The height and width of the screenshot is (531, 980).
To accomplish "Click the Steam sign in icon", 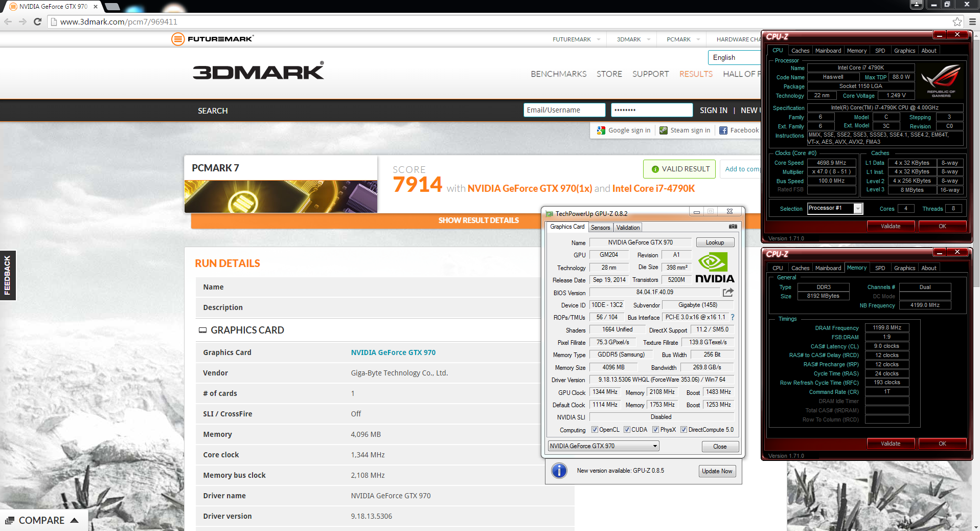I will click(663, 130).
